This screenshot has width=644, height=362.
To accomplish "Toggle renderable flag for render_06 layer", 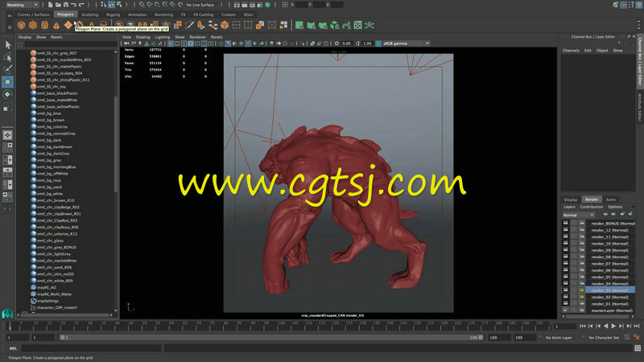I will click(x=566, y=270).
